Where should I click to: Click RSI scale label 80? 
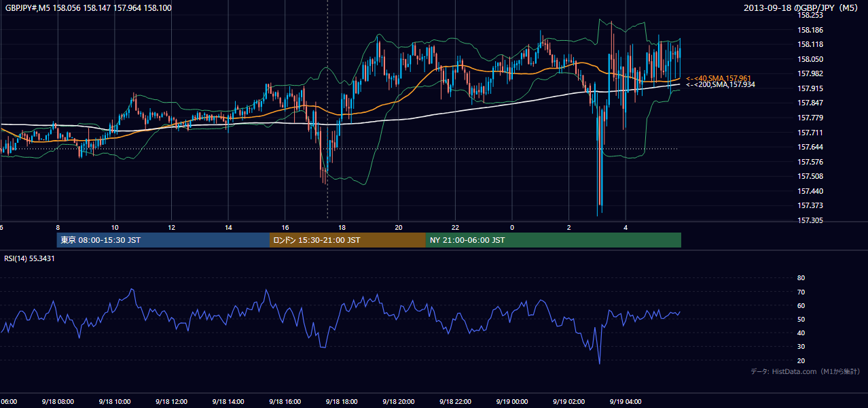801,278
